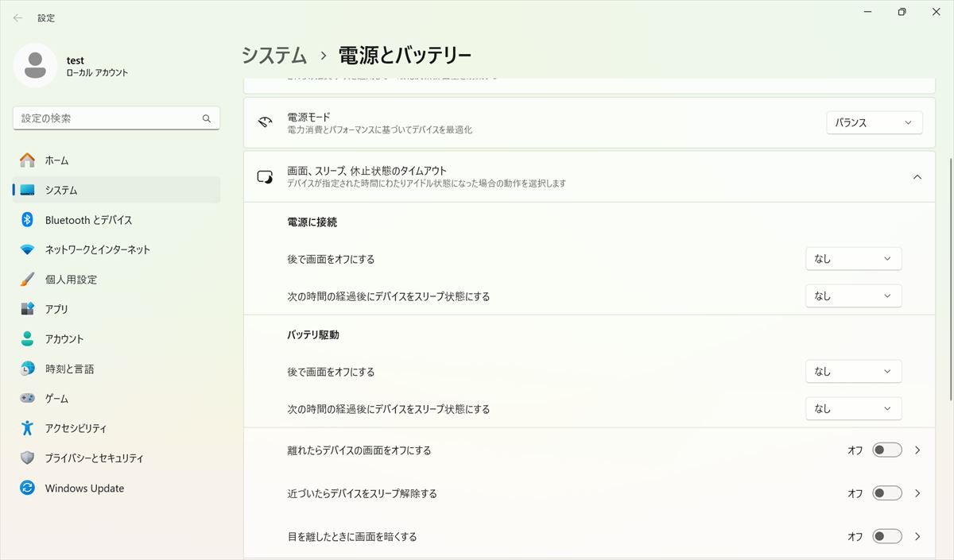Click the 個人用設定 paintbrush icon
This screenshot has width=954, height=560.
pos(27,280)
